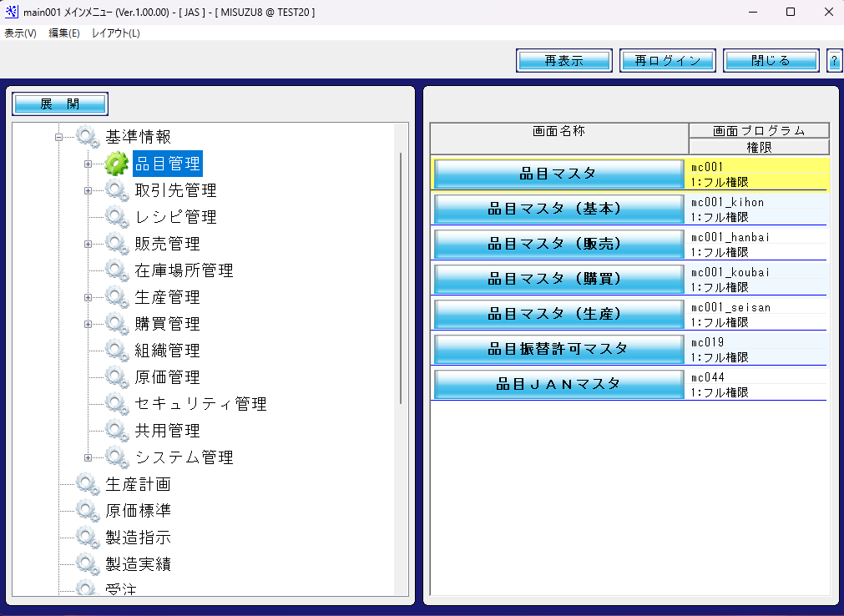Image resolution: width=844 pixels, height=616 pixels.
Task: Select the gear icon for 在庫場所管理
Action: click(x=117, y=270)
